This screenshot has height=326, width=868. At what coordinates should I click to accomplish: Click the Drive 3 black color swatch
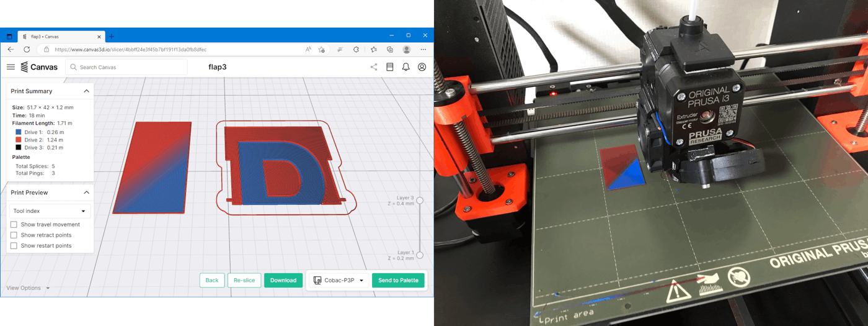(19, 148)
